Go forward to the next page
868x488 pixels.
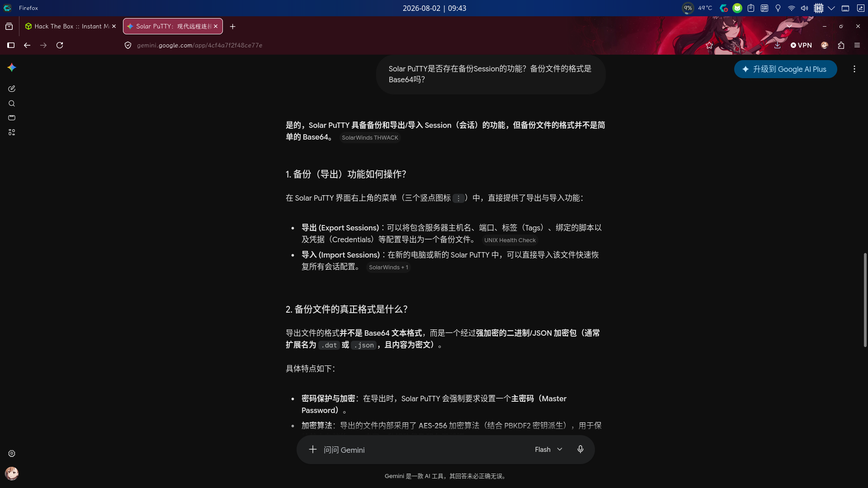point(43,45)
